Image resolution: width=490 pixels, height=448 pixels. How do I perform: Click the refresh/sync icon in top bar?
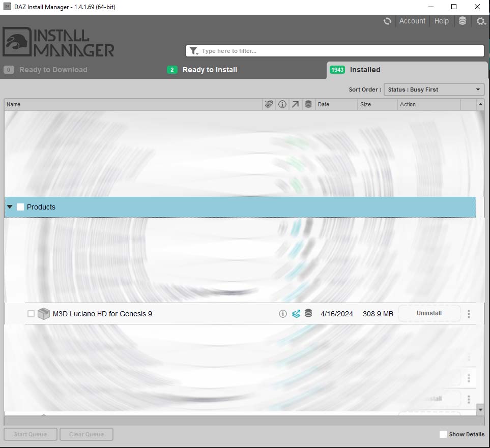tap(387, 21)
